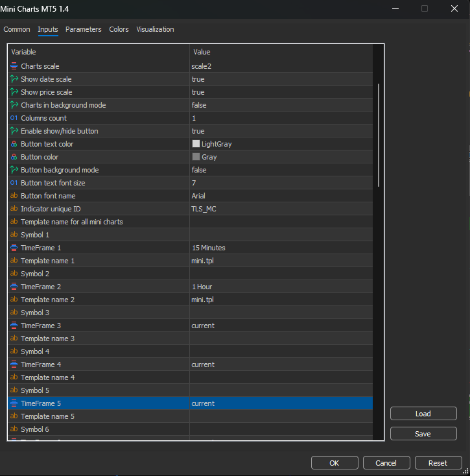The width and height of the screenshot is (470, 476).
Task: Click the Template name 1 value field
Action: (x=280, y=261)
